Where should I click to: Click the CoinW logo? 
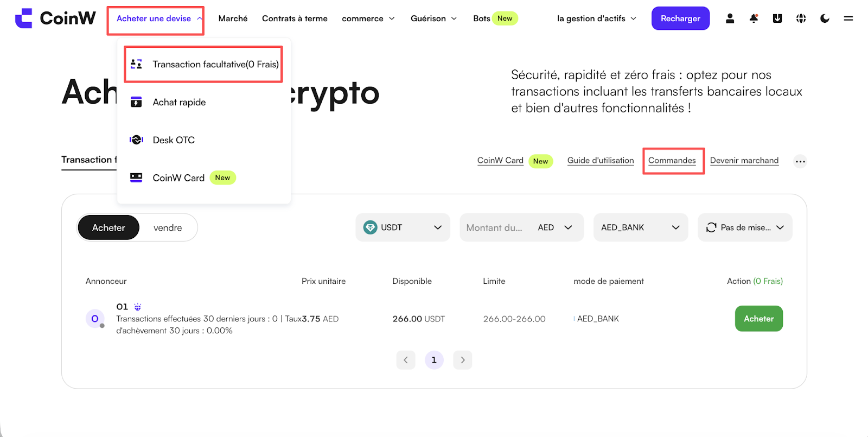point(55,18)
